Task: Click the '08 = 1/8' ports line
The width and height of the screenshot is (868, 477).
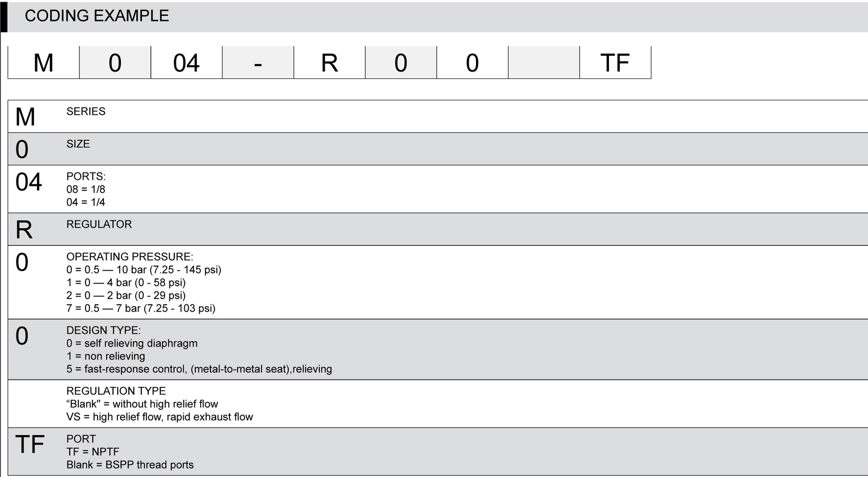Action: tap(86, 189)
